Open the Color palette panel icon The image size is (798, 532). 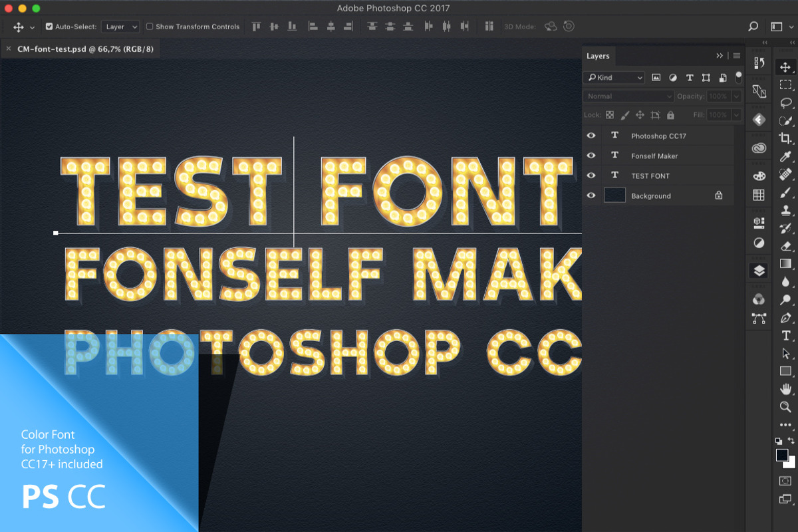pos(759,176)
